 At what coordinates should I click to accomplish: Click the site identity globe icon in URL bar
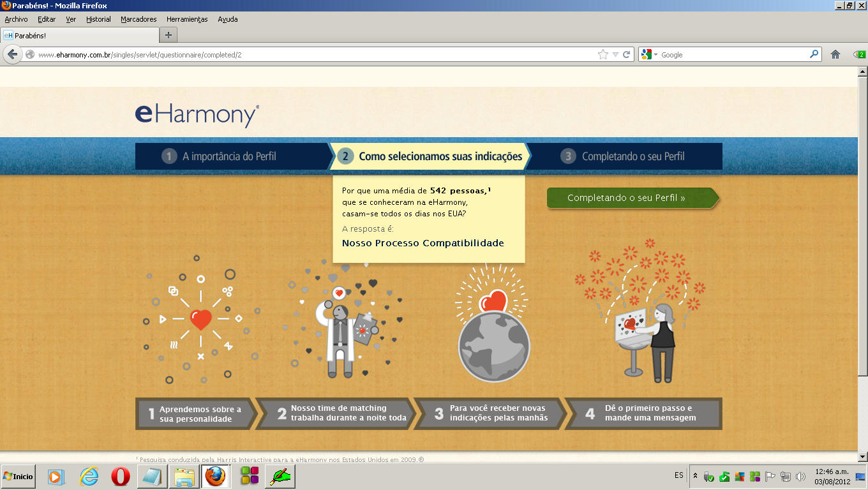pyautogui.click(x=30, y=55)
